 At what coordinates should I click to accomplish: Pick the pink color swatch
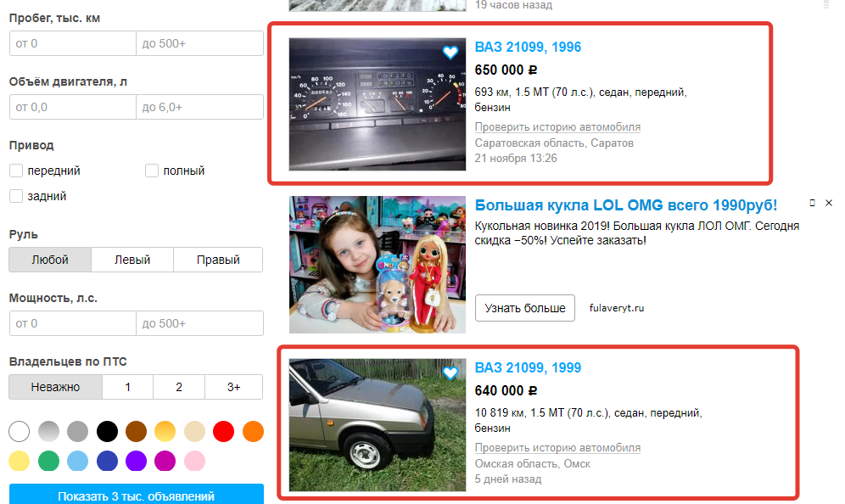(x=194, y=461)
